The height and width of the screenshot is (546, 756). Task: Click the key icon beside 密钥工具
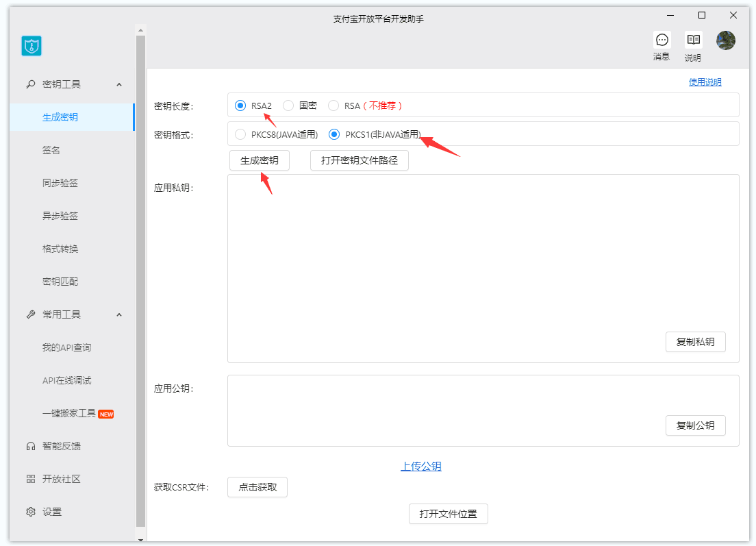click(x=31, y=84)
